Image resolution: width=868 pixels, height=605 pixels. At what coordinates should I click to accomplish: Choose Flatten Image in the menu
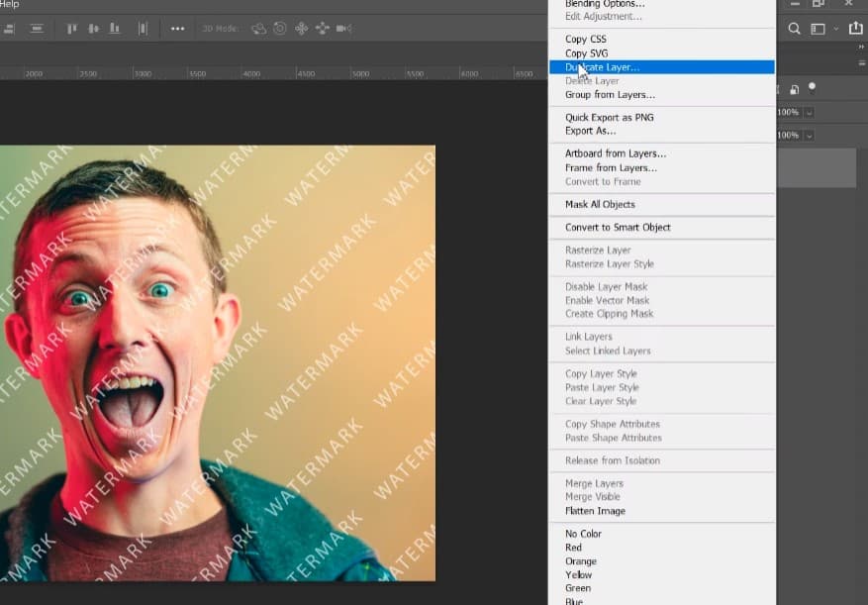(595, 511)
